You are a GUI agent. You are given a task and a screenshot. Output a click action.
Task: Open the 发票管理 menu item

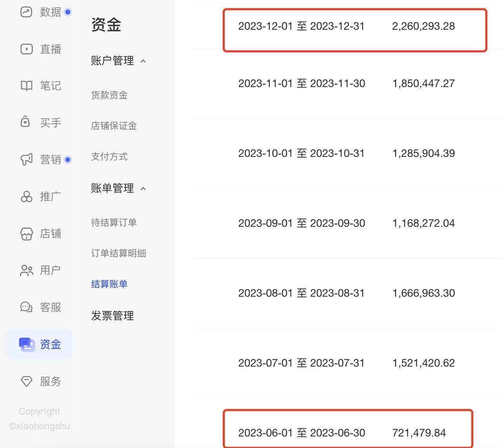pyautogui.click(x=112, y=315)
